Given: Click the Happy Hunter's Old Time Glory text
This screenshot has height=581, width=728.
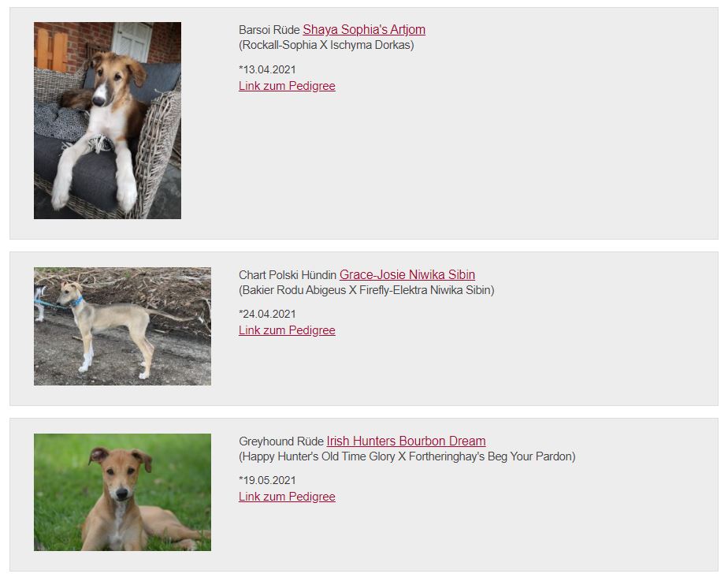Looking at the screenshot, I should tap(318, 456).
